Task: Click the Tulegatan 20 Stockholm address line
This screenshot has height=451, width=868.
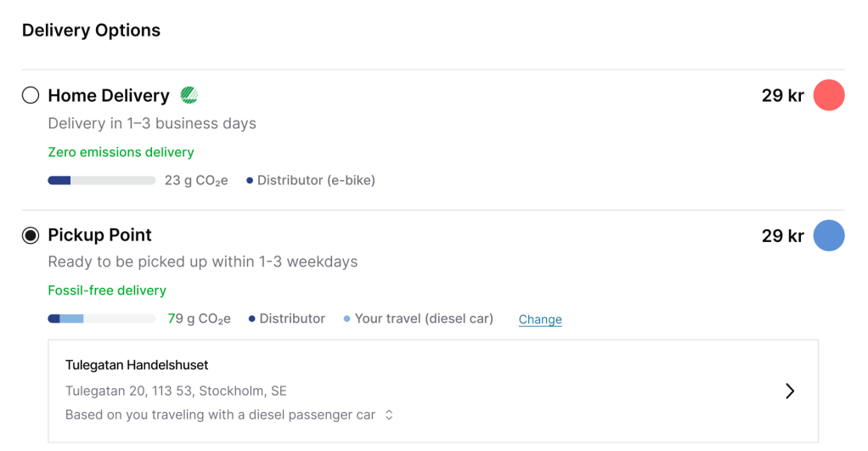Action: 176,392
